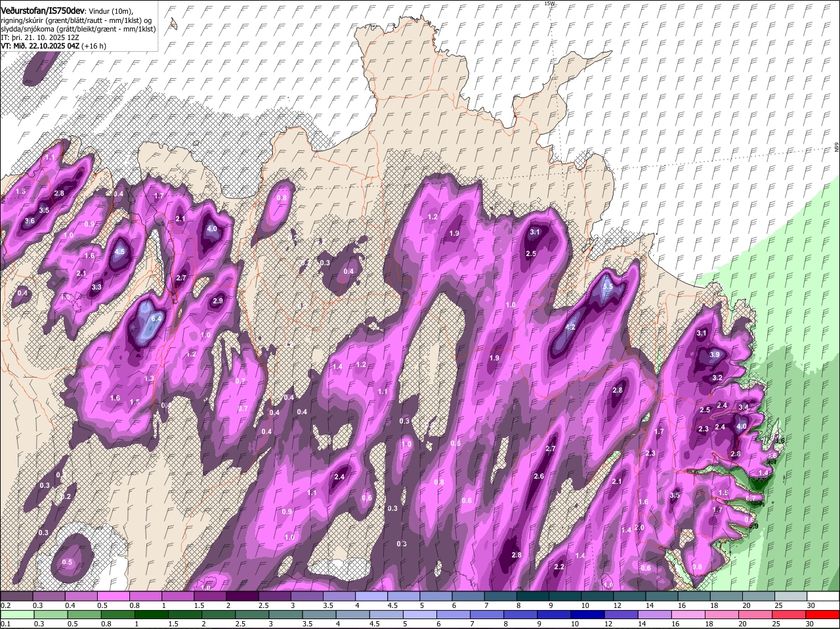Screen dimensions: 840x629
Task: Click the 3.9 value label in the east
Action: (x=715, y=355)
